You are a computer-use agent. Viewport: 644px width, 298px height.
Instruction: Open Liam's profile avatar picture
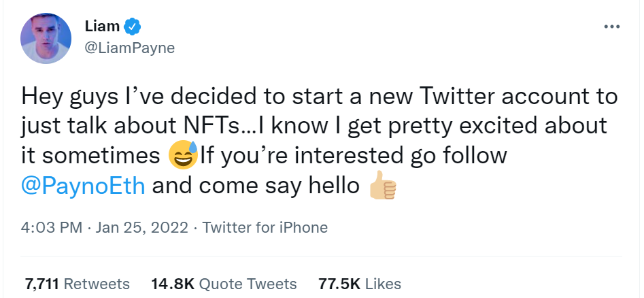pyautogui.click(x=48, y=38)
